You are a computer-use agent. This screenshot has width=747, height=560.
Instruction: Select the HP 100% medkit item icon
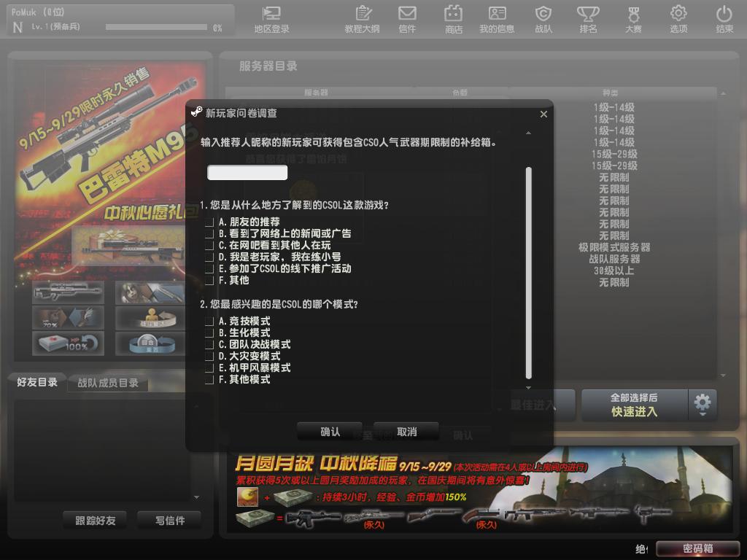68,343
